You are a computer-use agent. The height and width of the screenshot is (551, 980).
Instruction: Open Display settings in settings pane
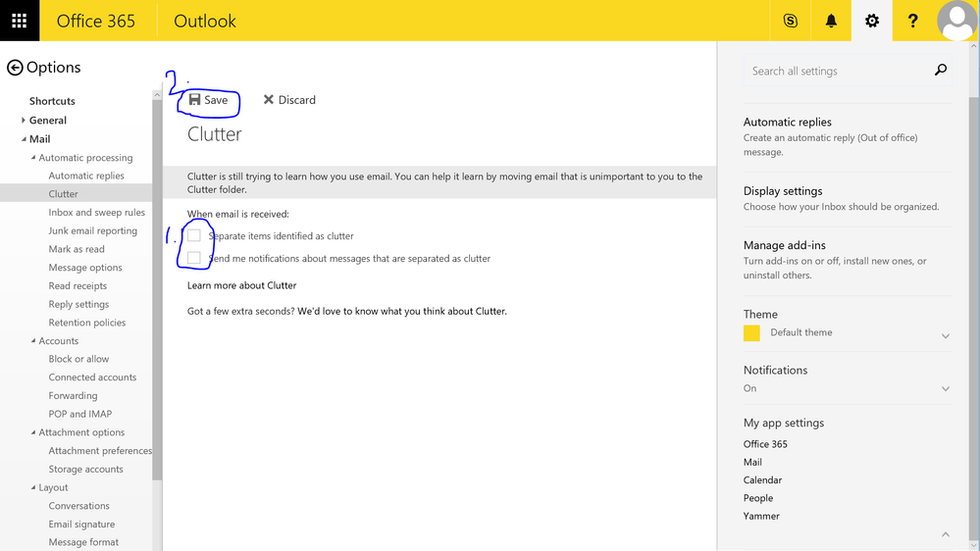point(783,191)
